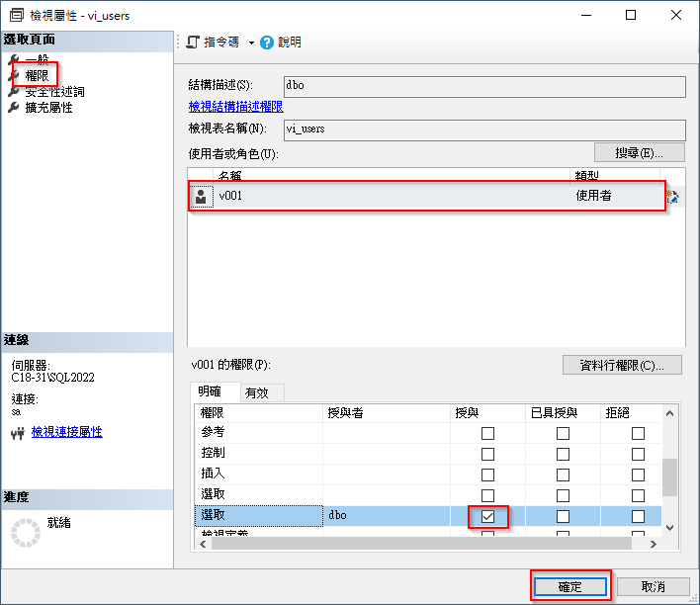
Task: Select the 安全性述詞 page
Action: pos(54,92)
